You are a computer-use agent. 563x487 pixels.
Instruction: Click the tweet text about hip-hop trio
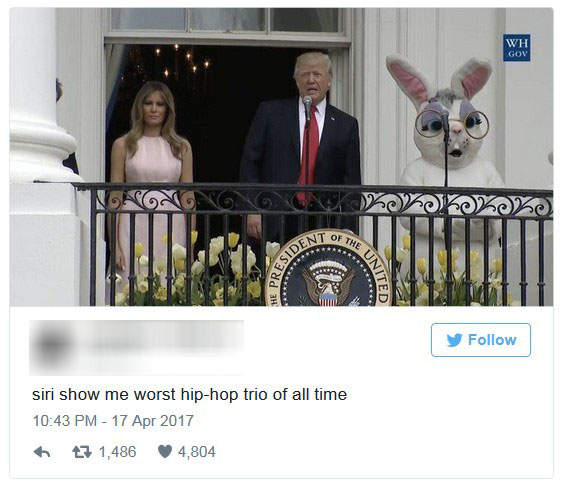190,394
